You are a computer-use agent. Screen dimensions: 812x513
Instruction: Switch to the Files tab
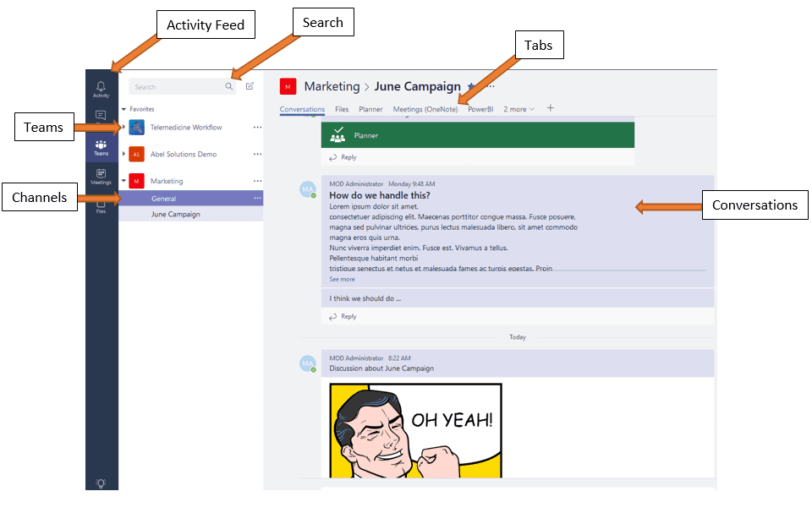click(342, 109)
